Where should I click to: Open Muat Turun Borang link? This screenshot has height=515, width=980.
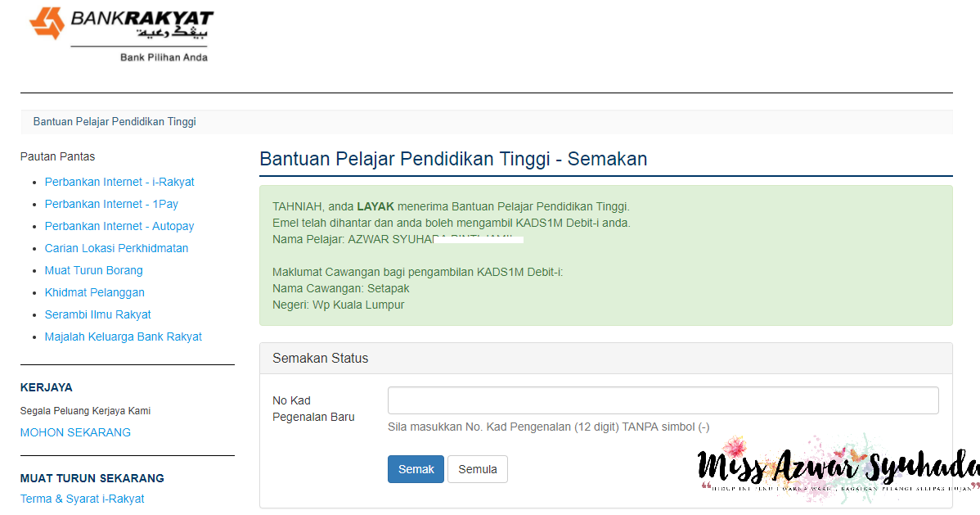(x=94, y=270)
